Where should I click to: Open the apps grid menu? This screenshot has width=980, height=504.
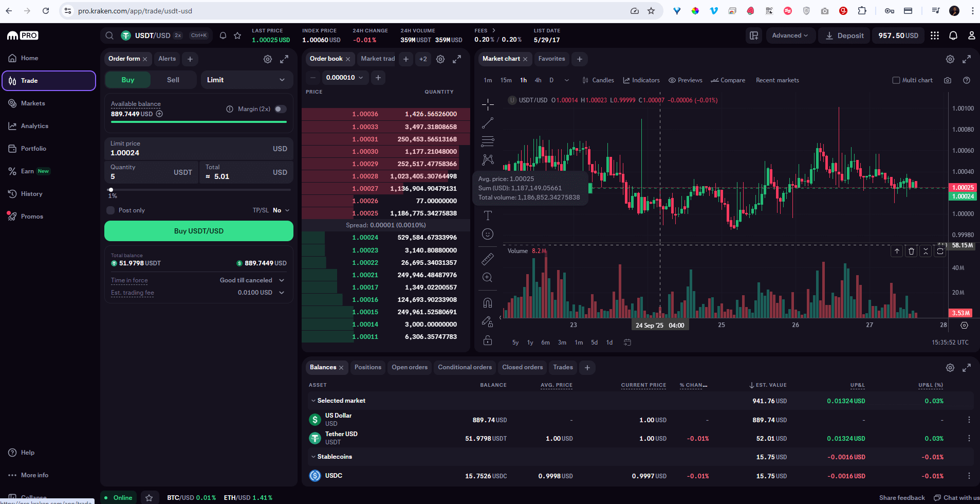(x=935, y=35)
